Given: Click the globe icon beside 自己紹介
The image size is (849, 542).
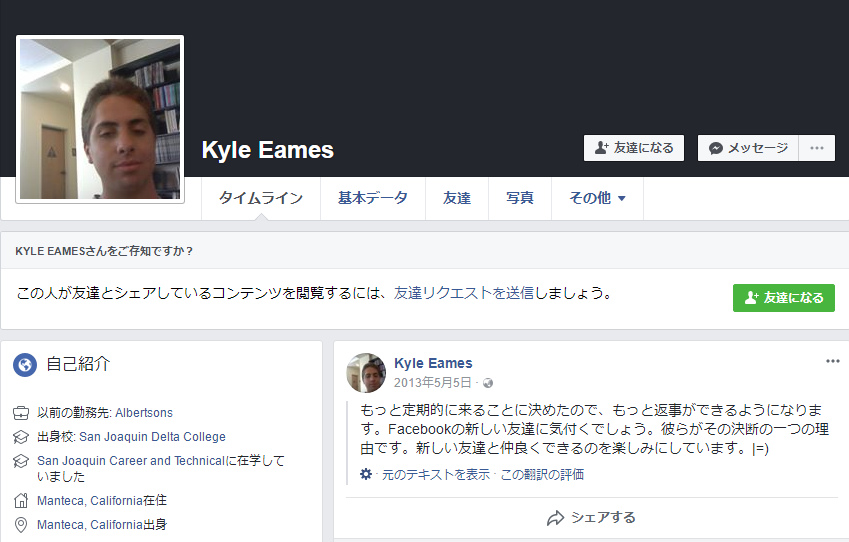Looking at the screenshot, I should 25,365.
